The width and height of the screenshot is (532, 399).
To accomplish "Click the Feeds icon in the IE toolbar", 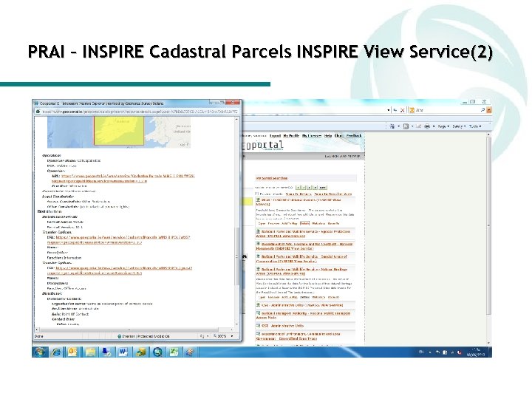I will tap(406, 126).
